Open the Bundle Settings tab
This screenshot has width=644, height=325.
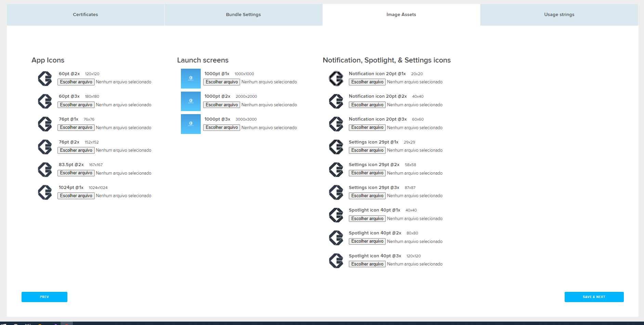click(244, 15)
